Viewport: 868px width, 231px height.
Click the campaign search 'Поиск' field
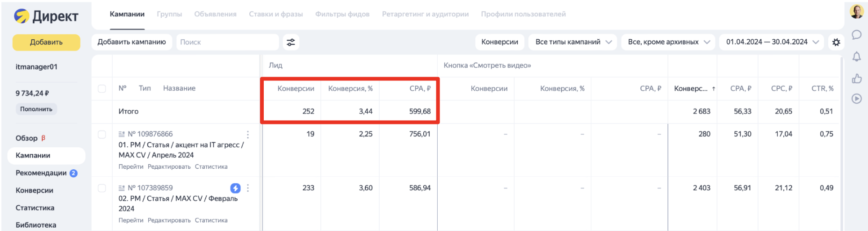pos(227,42)
